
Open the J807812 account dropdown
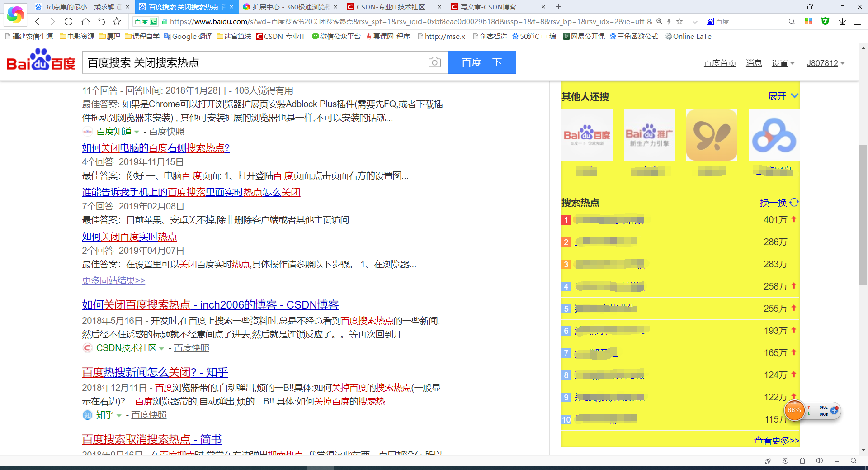coord(826,63)
